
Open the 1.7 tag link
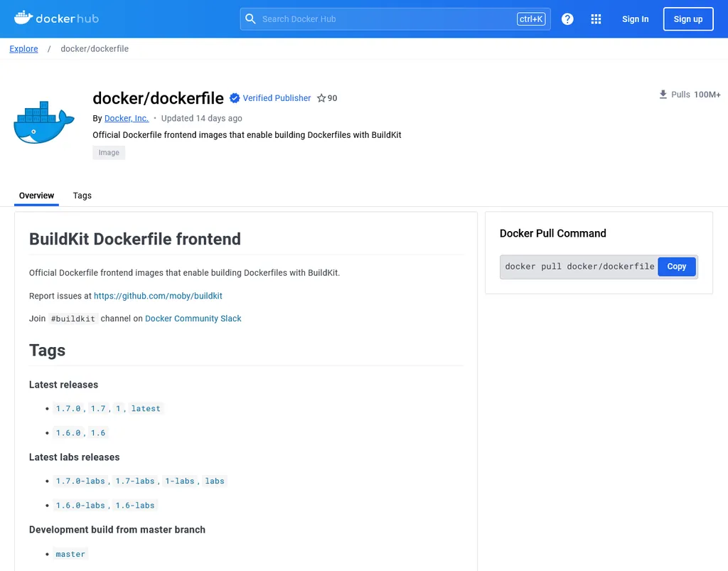click(98, 409)
